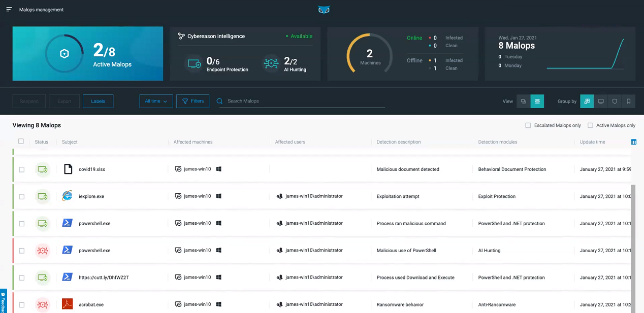Open the All time dropdown
The image size is (644, 313).
[x=155, y=101]
